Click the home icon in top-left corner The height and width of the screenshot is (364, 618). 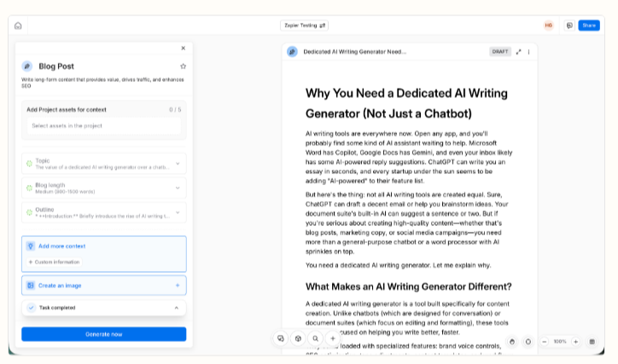pos(18,26)
